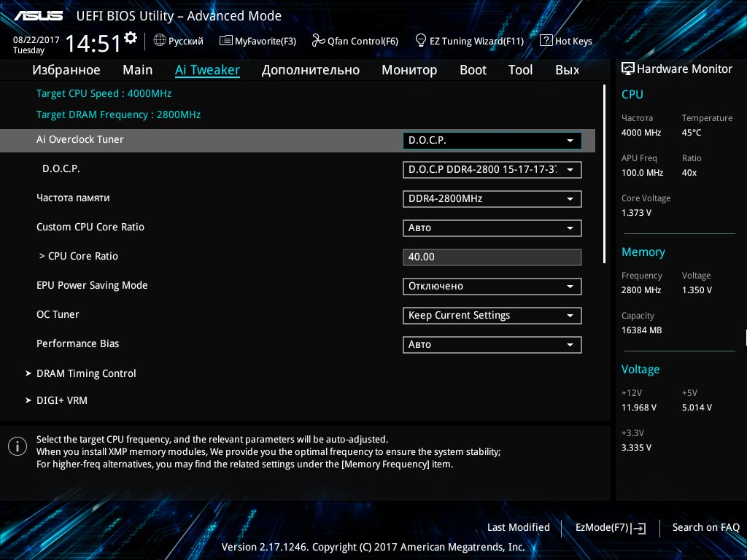Click the 14:51 clock display
The height and width of the screenshot is (560, 747).
pos(93,43)
